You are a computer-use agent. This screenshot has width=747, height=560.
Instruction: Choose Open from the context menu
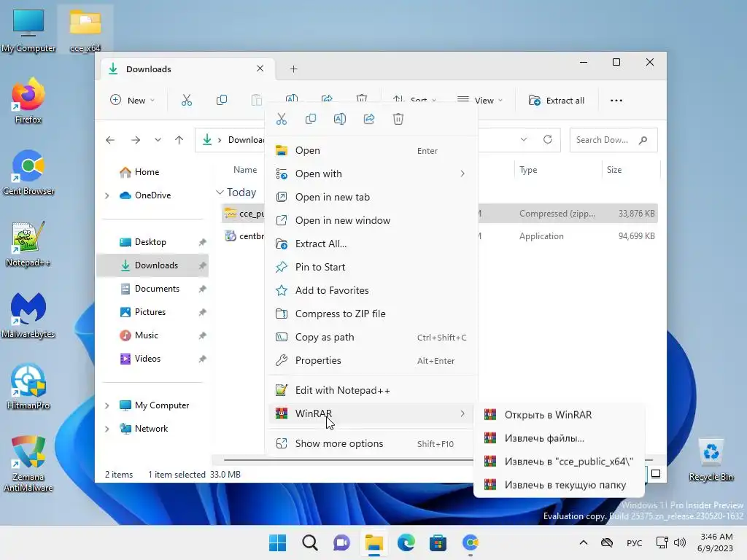pyautogui.click(x=371, y=150)
